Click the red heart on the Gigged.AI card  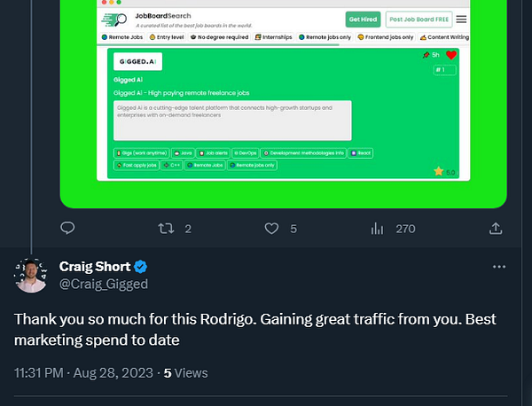pos(450,55)
